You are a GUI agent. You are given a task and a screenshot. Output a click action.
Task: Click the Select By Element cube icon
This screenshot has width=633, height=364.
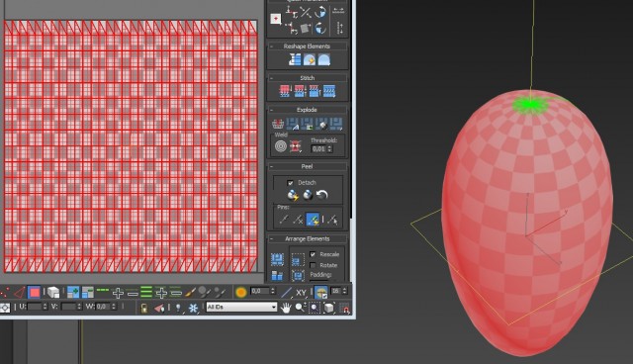(x=52, y=292)
